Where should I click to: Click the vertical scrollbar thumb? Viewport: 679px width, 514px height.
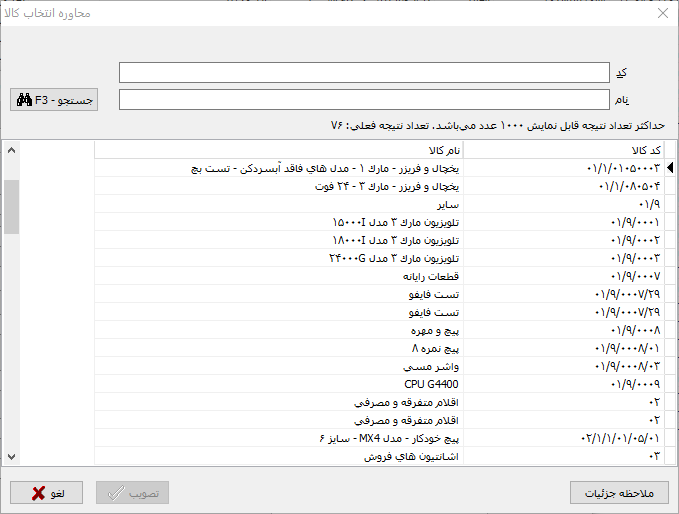pyautogui.click(x=11, y=206)
